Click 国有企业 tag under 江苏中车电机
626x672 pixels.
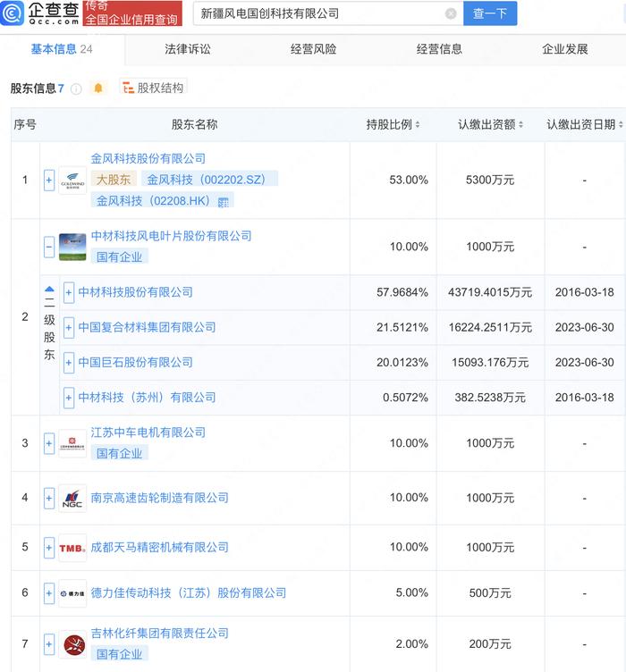click(120, 454)
